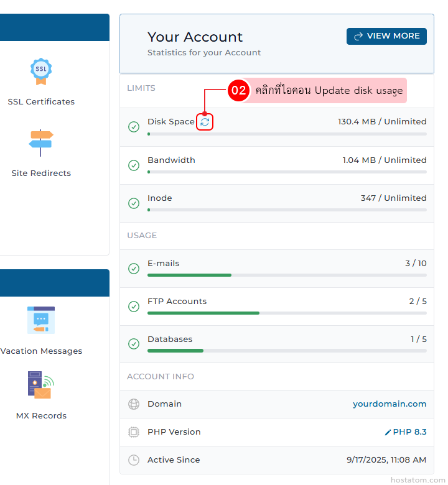Click the "PHP Version" row label
Viewport: 448px width, 485px height.
coord(174,432)
